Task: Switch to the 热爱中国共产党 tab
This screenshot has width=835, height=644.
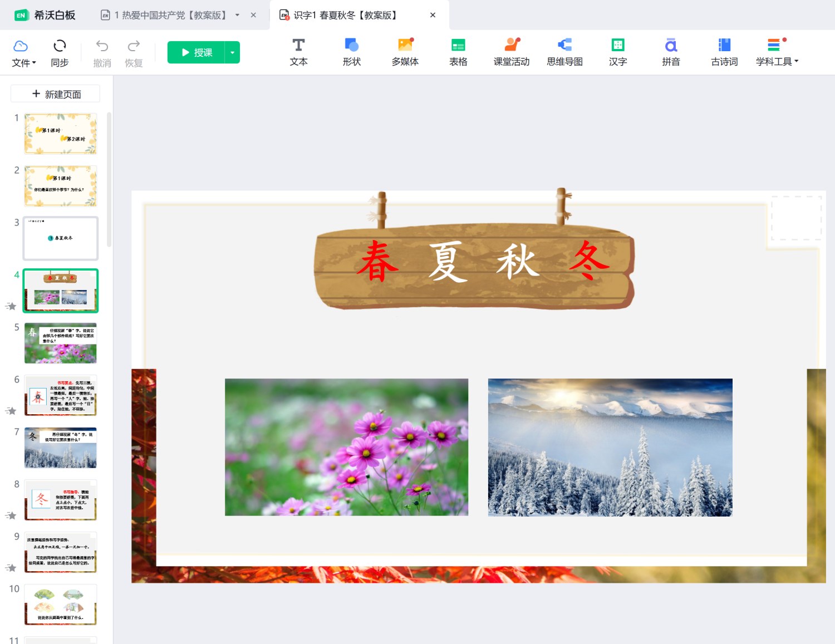Action: point(167,15)
